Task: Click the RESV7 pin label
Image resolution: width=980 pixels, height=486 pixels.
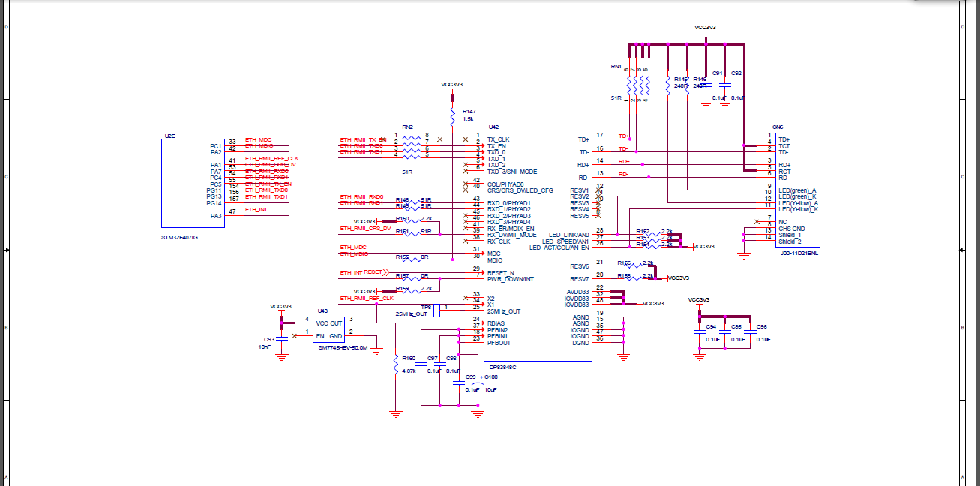Action: point(580,279)
